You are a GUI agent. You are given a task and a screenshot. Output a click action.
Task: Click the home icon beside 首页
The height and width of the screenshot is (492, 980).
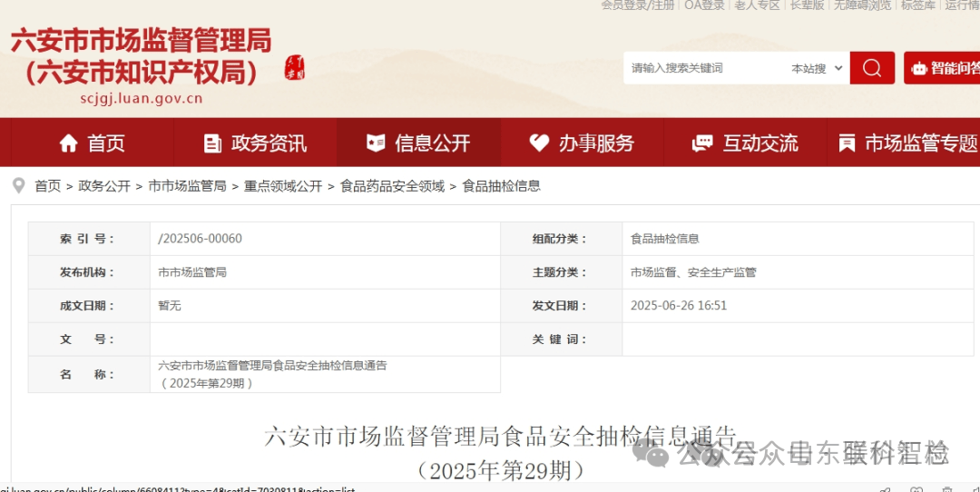coord(68,143)
